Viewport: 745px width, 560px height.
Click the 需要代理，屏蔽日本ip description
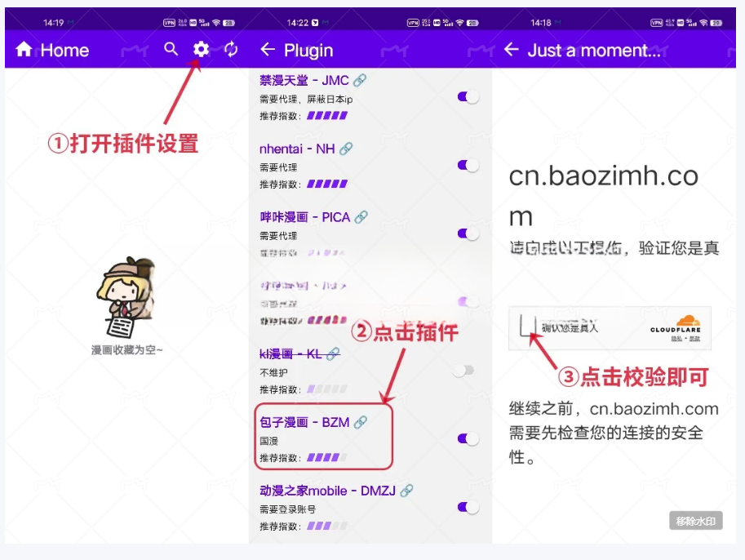click(x=306, y=99)
